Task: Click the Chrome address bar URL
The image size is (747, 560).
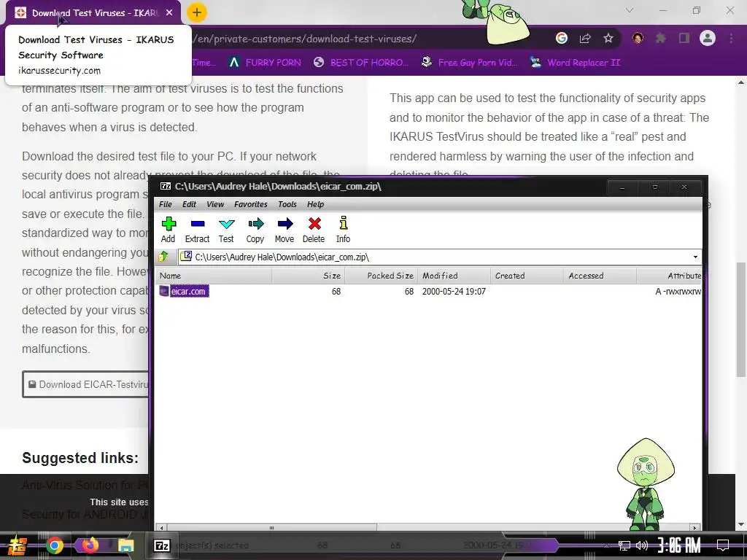Action: [305, 39]
